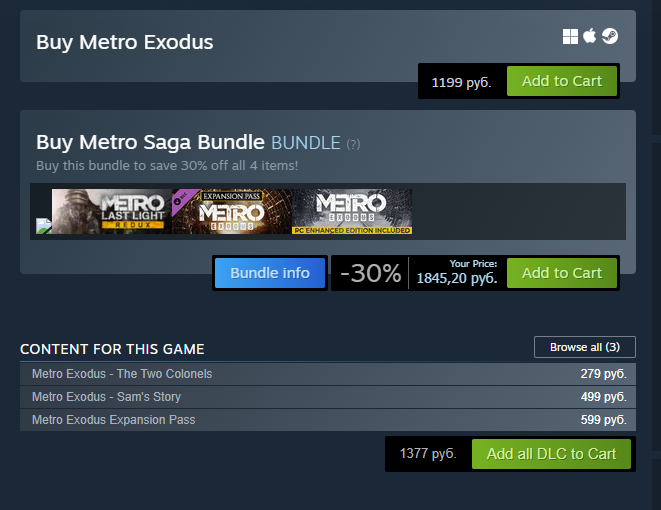Click the 1199 руб. base game price

click(x=461, y=82)
